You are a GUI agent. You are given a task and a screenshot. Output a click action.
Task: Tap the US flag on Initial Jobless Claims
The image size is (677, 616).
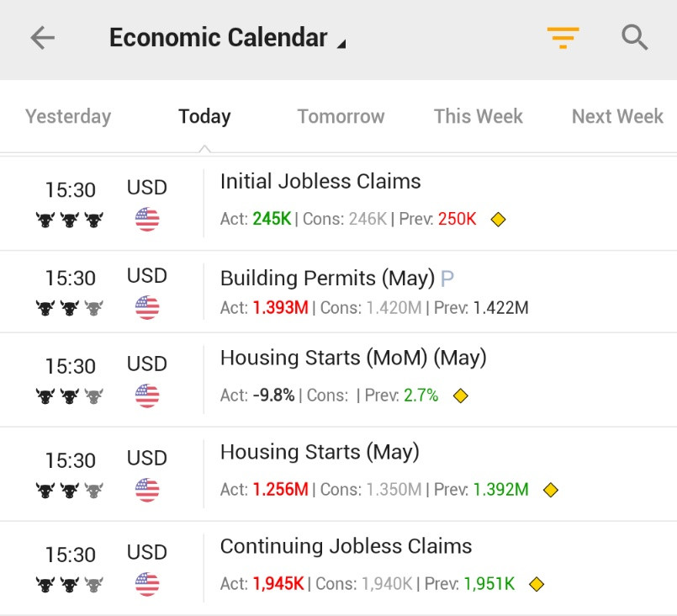point(147,220)
